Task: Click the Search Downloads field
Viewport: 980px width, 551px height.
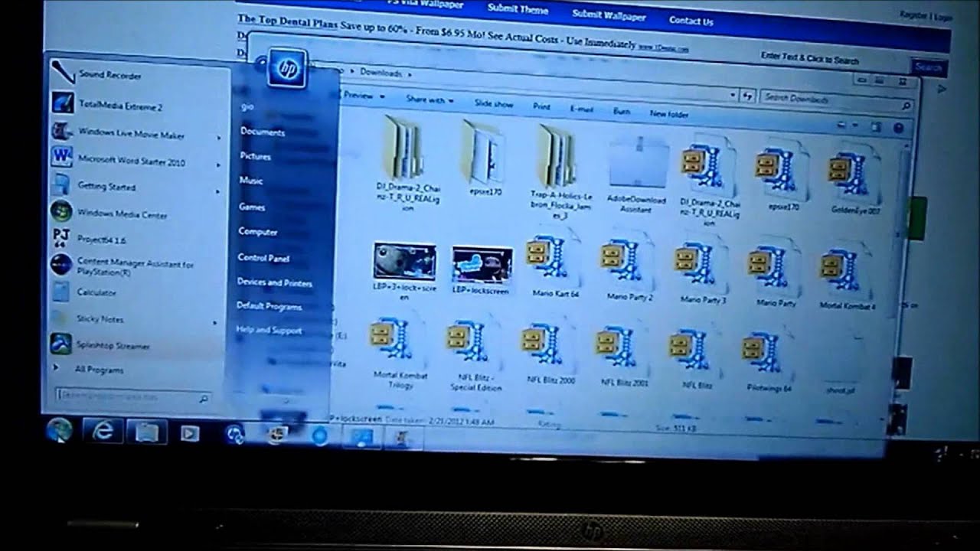Action: (835, 101)
